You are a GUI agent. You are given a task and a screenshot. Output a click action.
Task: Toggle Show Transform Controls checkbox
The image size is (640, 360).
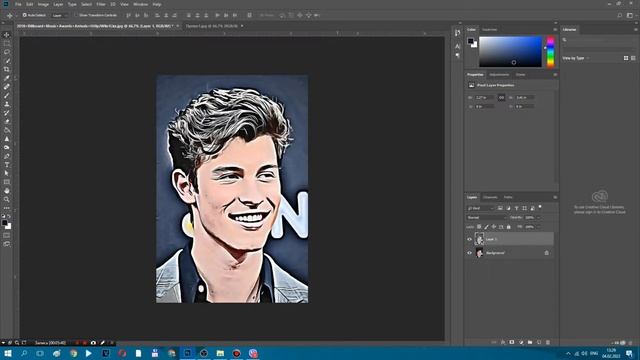(76, 15)
